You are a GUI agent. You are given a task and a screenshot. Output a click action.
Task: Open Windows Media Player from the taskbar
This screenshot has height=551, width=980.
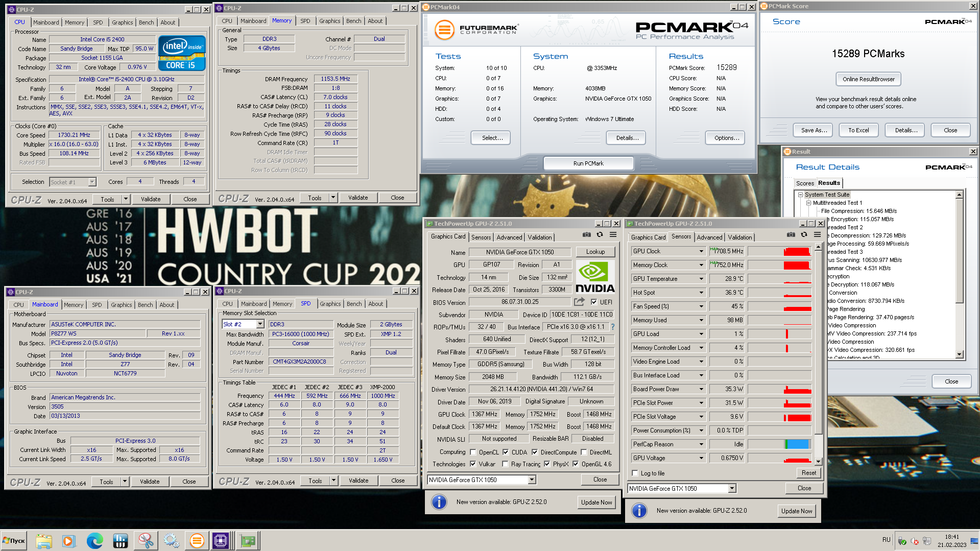pos(68,541)
